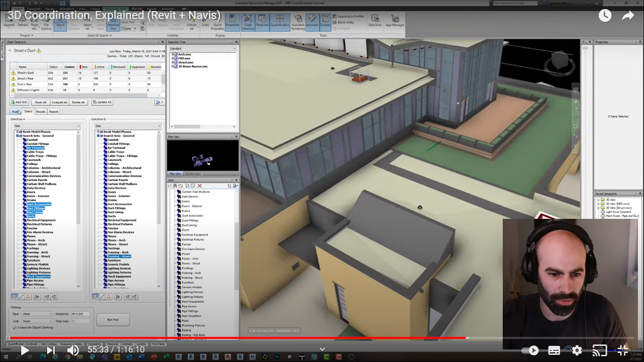The height and width of the screenshot is (362, 644).
Task: Share this video
Action: pos(628,15)
